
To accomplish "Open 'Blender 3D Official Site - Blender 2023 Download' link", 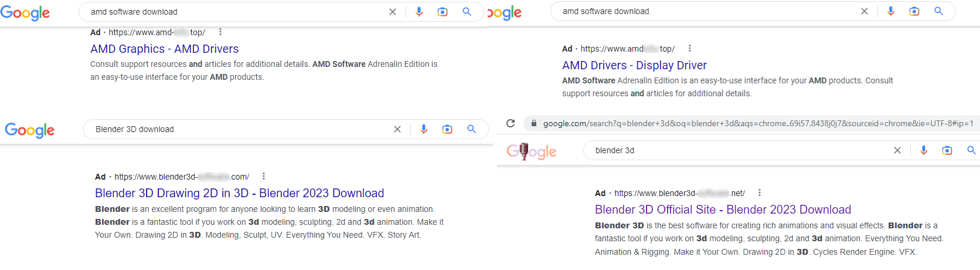I will [723, 210].
